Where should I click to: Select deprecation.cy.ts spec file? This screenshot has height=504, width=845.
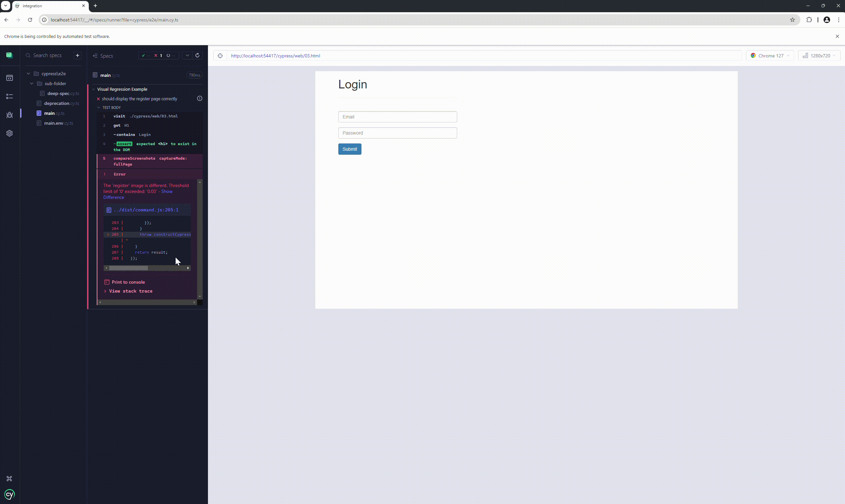[x=57, y=103]
